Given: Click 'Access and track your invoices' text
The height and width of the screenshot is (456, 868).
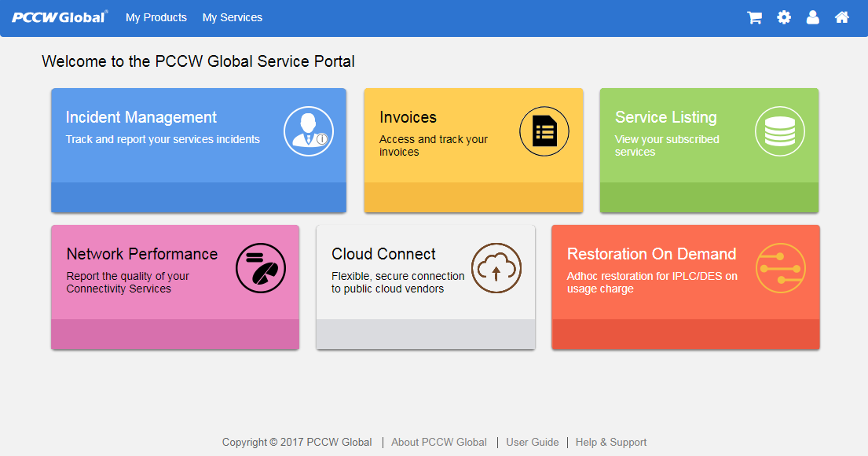Looking at the screenshot, I should click(x=434, y=145).
